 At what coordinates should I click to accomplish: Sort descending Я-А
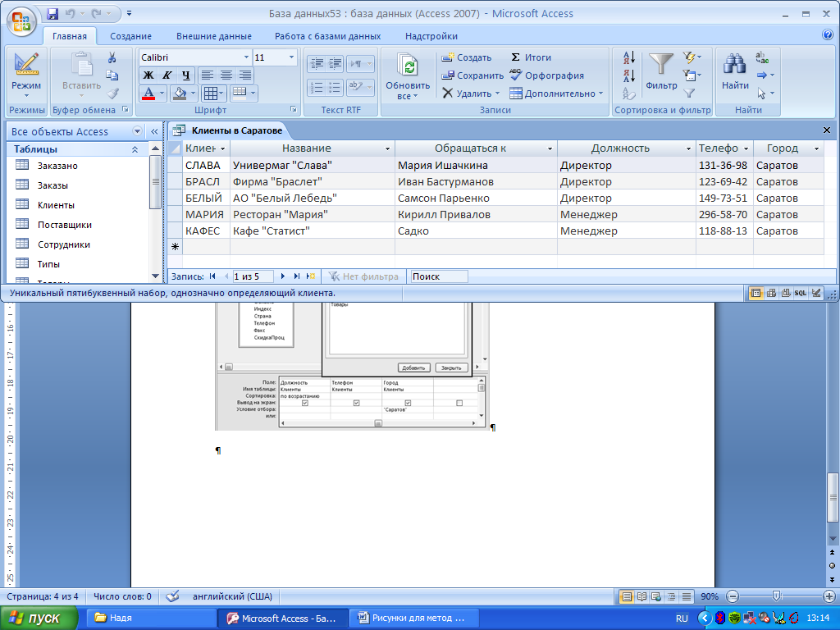[629, 75]
